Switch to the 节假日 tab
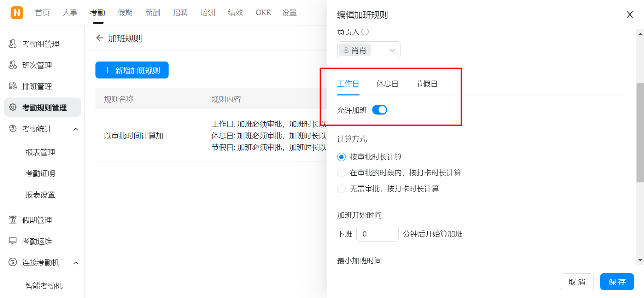 click(427, 84)
